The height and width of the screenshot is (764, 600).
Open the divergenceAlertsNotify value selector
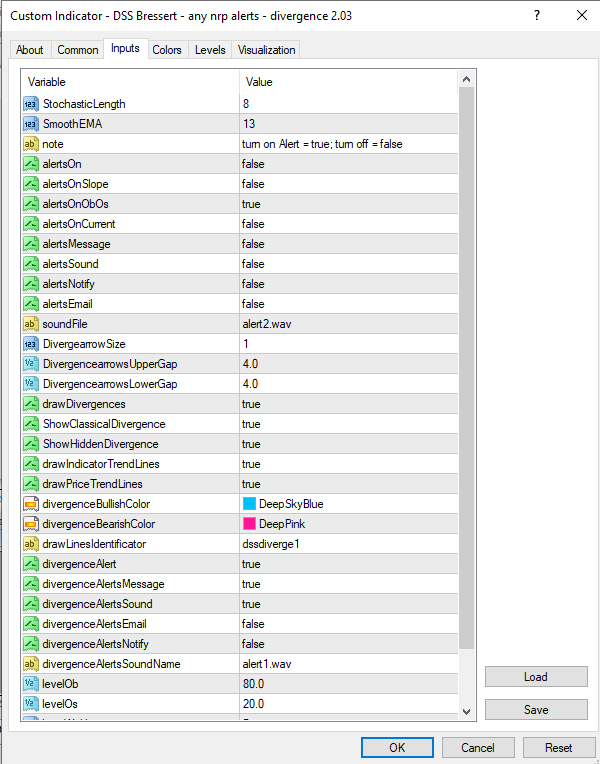coord(348,644)
